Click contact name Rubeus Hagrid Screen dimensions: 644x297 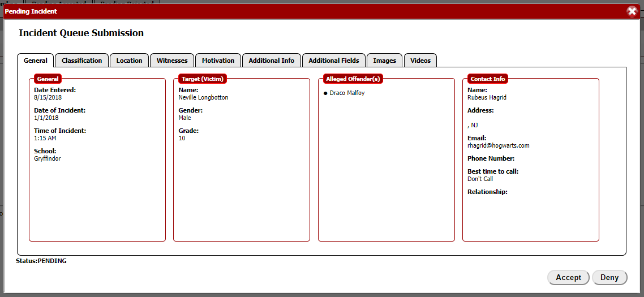487,97
